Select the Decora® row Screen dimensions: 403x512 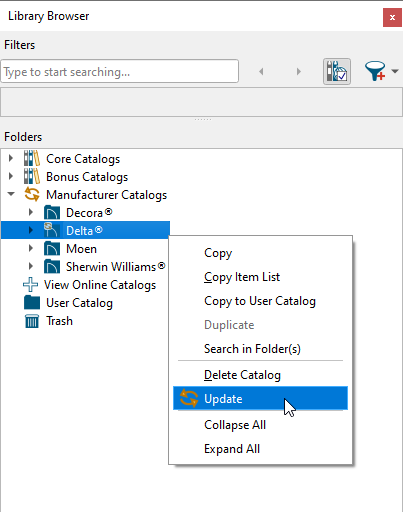pyautogui.click(x=89, y=213)
